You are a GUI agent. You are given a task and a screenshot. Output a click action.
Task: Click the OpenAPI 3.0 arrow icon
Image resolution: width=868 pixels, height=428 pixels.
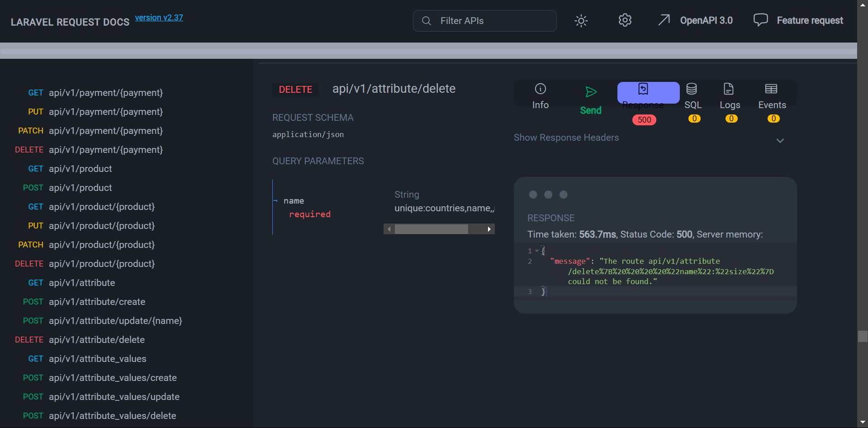point(664,20)
